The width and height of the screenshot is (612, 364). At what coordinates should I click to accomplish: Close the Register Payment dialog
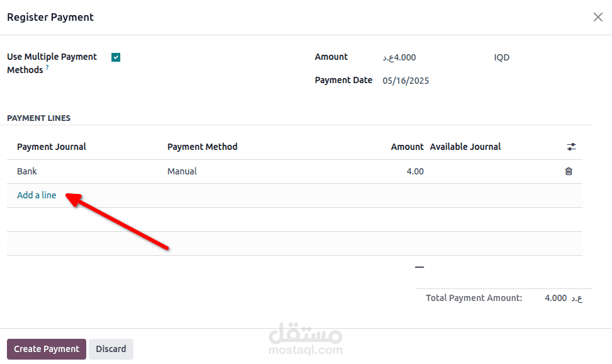598,17
